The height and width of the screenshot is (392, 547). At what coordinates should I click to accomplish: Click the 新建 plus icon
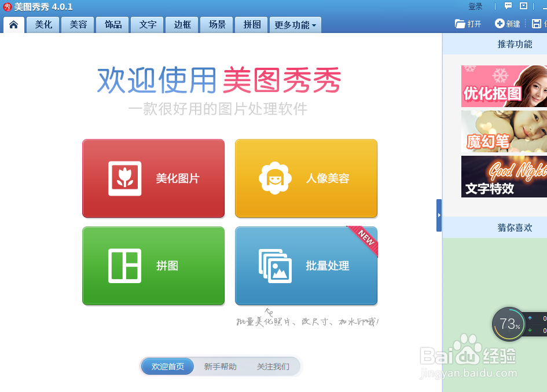point(500,23)
